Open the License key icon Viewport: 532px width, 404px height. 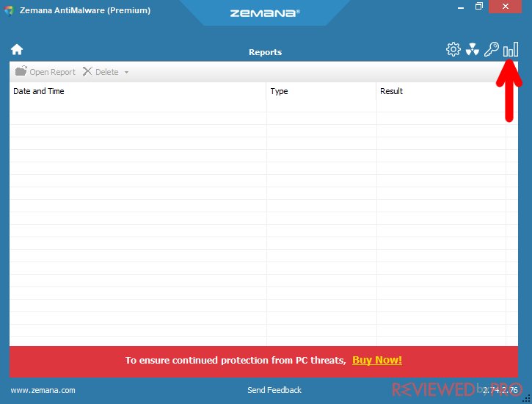click(x=492, y=49)
